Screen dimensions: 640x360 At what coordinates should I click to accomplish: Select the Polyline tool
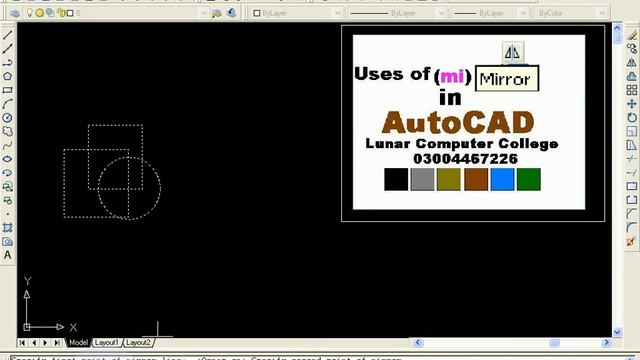pyautogui.click(x=7, y=62)
